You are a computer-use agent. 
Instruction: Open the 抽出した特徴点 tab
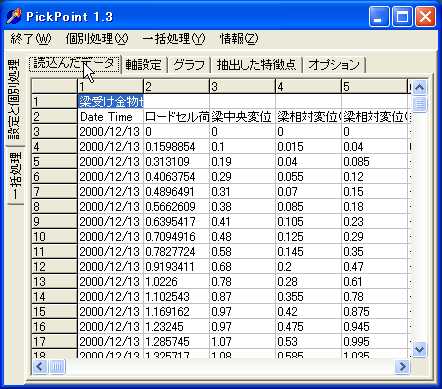click(x=256, y=65)
